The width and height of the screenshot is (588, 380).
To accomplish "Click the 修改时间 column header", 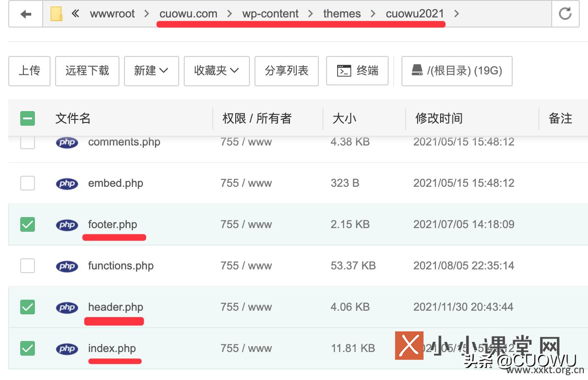I will (438, 118).
